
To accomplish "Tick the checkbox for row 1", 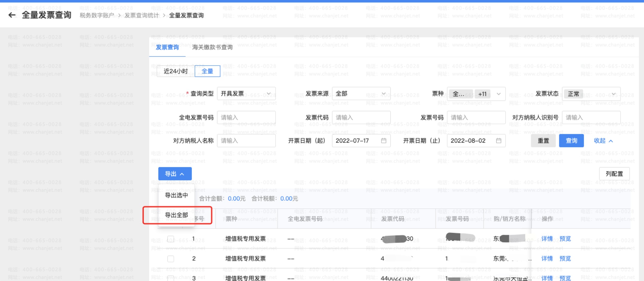I will click(171, 239).
